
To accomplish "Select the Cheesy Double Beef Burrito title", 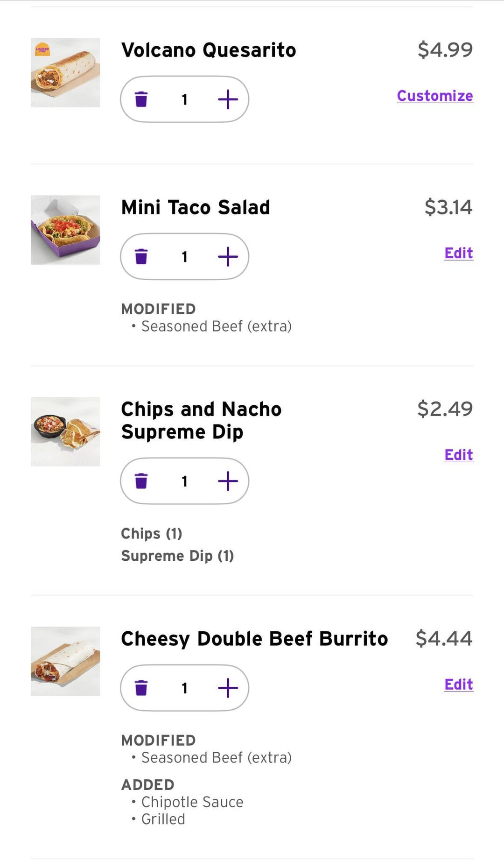I will point(254,639).
